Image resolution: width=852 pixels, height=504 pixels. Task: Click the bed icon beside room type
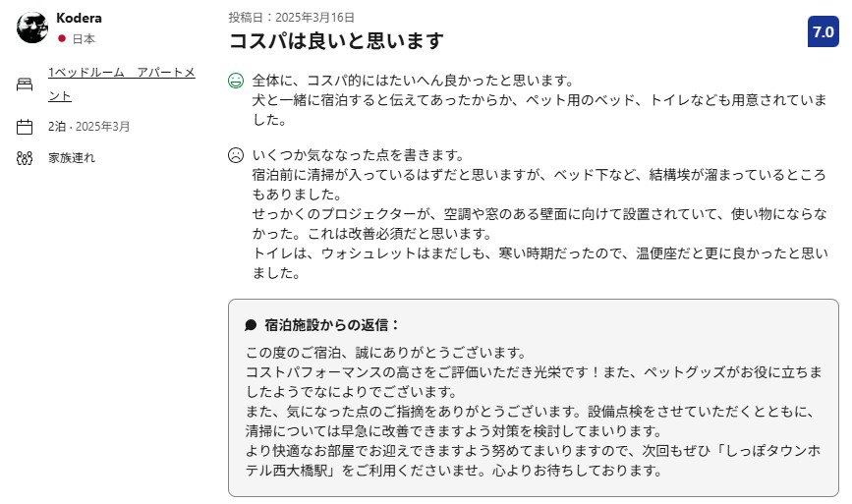pyautogui.click(x=26, y=84)
